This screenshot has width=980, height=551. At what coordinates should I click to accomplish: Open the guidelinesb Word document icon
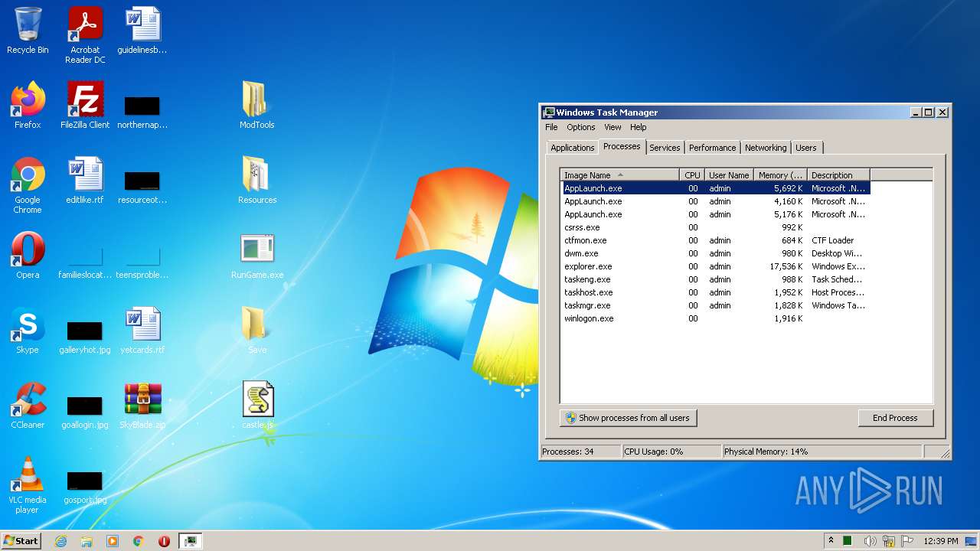pos(142,31)
